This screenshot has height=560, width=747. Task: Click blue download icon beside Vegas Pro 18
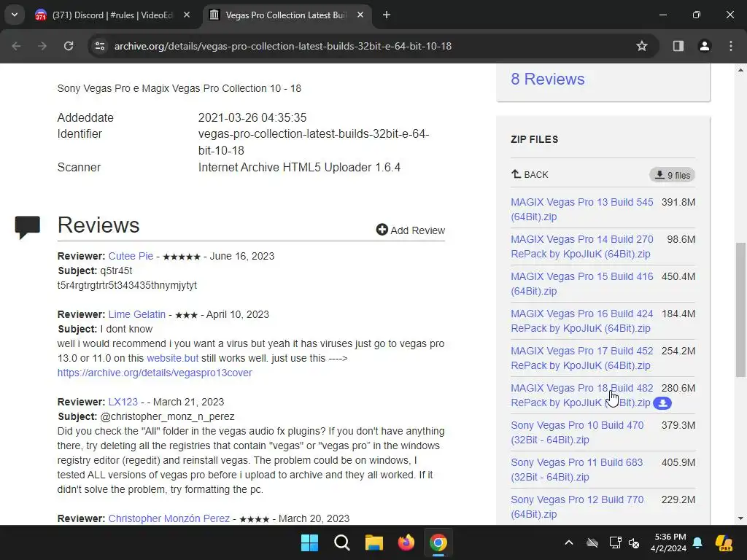(x=662, y=403)
